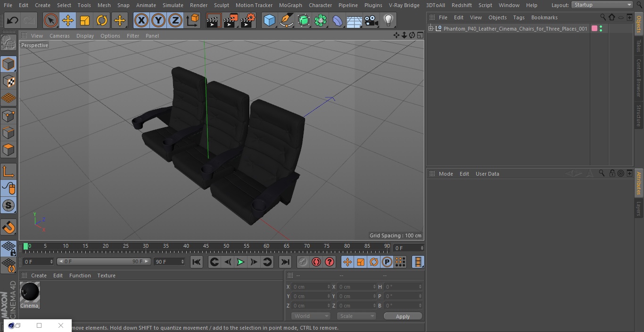Open the viewport Display menu
The image size is (644, 332).
[x=85, y=36]
